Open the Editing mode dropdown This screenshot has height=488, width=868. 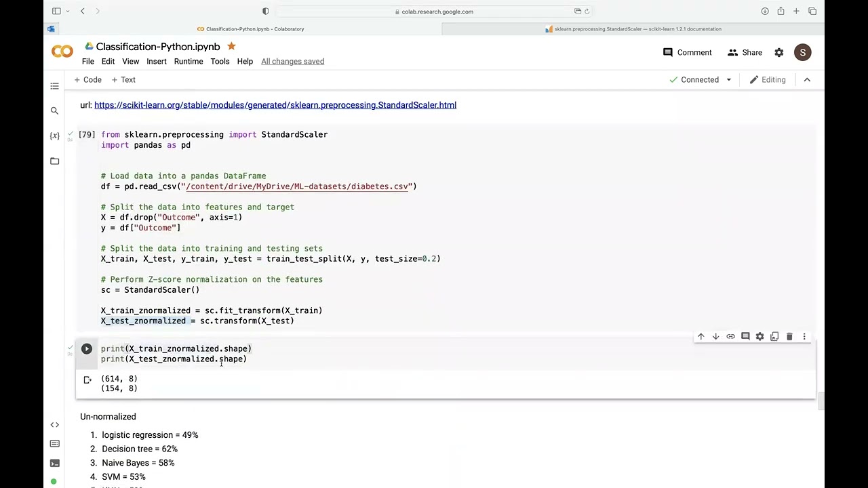tap(768, 80)
